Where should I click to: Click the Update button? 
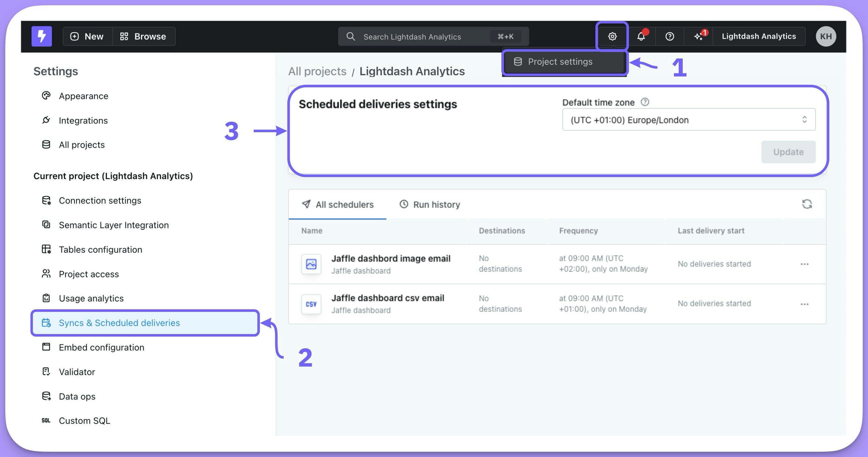[x=788, y=152]
